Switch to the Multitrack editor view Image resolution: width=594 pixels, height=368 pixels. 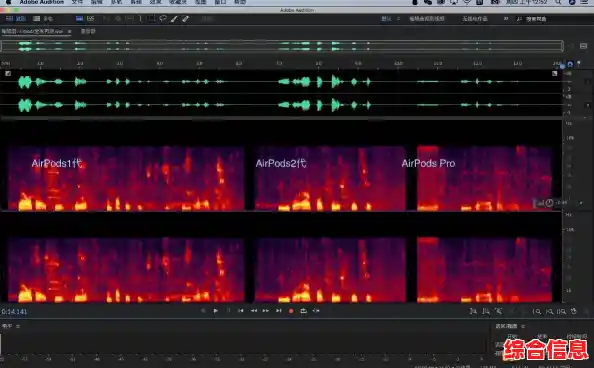pos(43,19)
